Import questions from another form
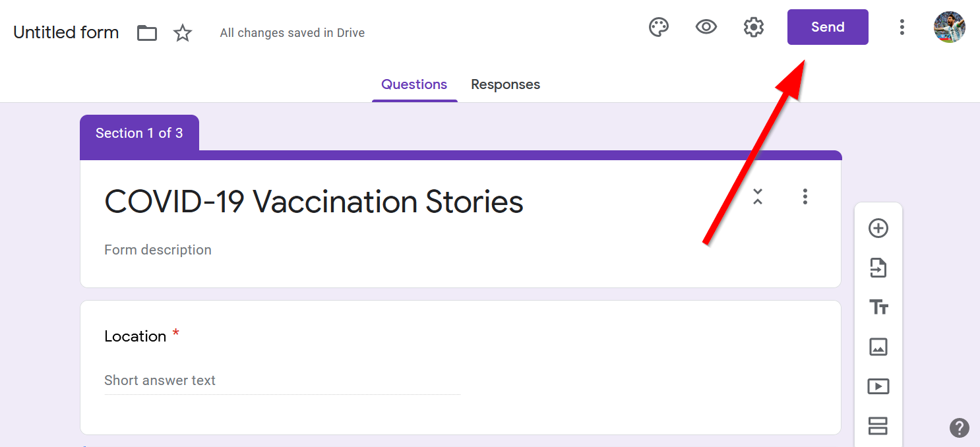The image size is (980, 447). click(878, 268)
